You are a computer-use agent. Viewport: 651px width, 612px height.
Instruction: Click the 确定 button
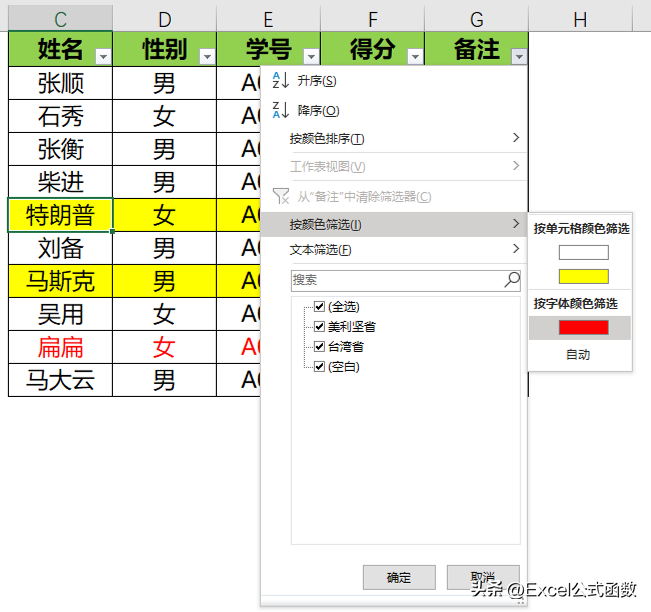tap(399, 577)
